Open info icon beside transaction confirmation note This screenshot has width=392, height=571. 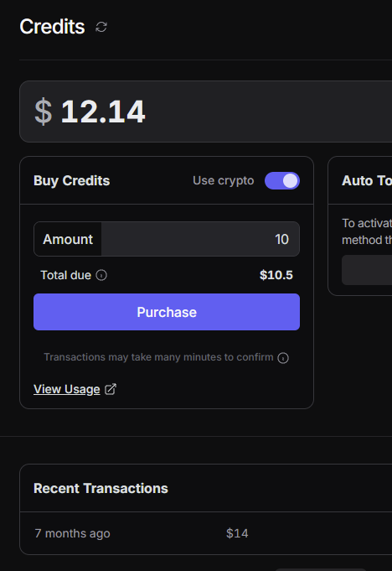coord(283,358)
